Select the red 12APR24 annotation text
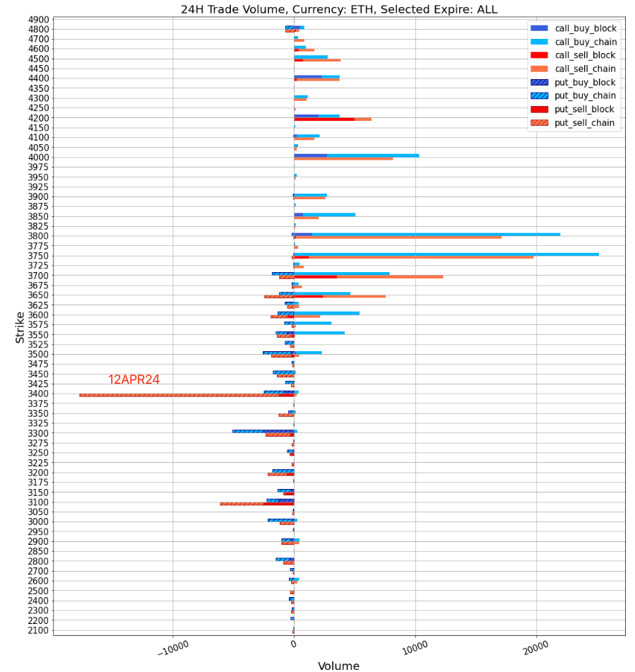This screenshot has width=635, height=672. [x=133, y=380]
